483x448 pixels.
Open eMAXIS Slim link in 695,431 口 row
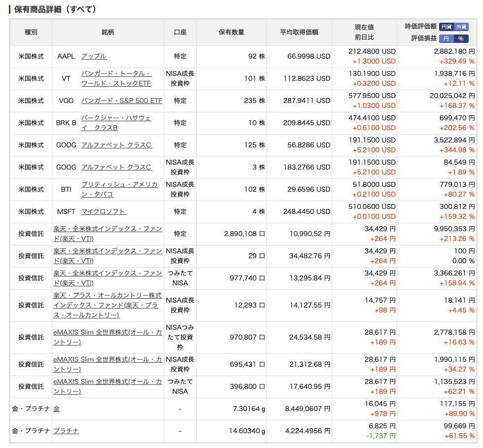tap(108, 364)
